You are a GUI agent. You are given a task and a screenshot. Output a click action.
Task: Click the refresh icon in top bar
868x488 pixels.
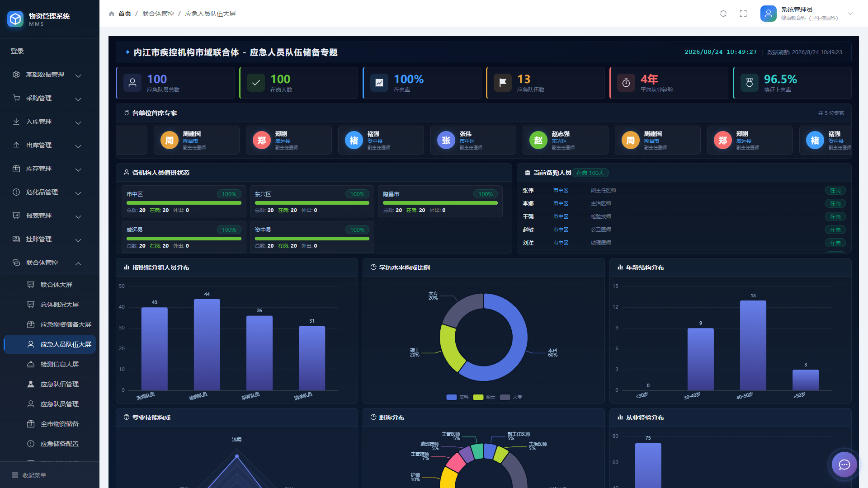(723, 14)
